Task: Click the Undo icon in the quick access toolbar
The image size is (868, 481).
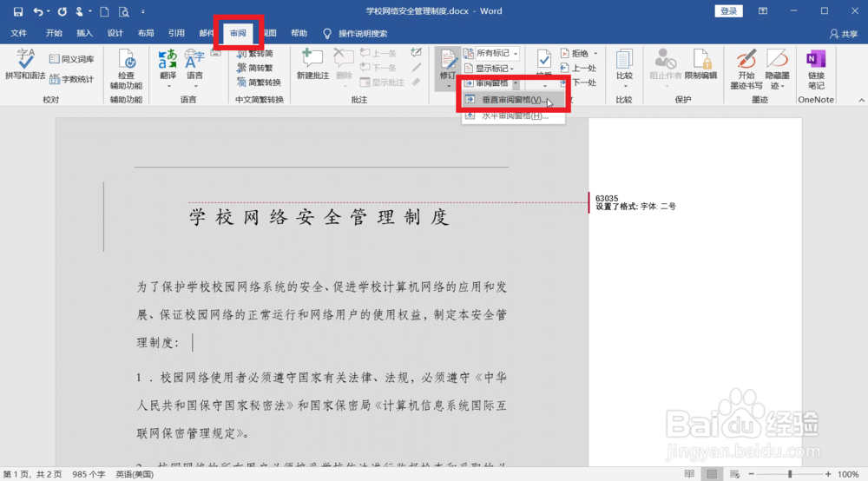Action: (37, 11)
